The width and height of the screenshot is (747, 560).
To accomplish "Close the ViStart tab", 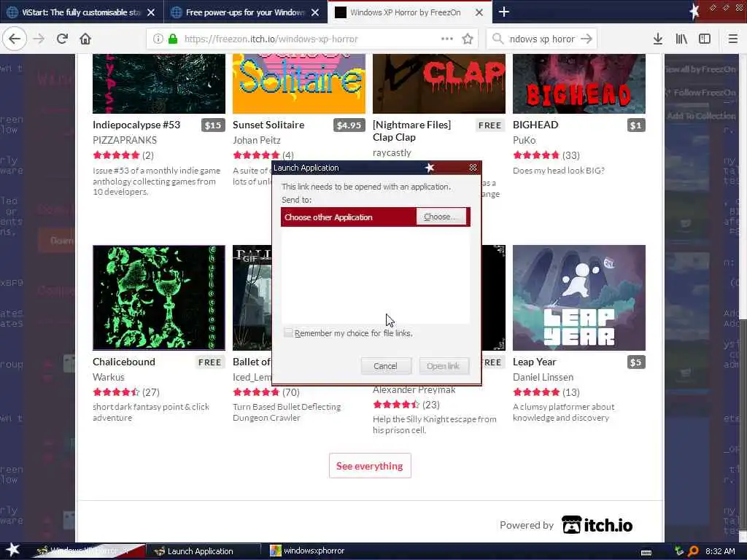I will tap(150, 12).
